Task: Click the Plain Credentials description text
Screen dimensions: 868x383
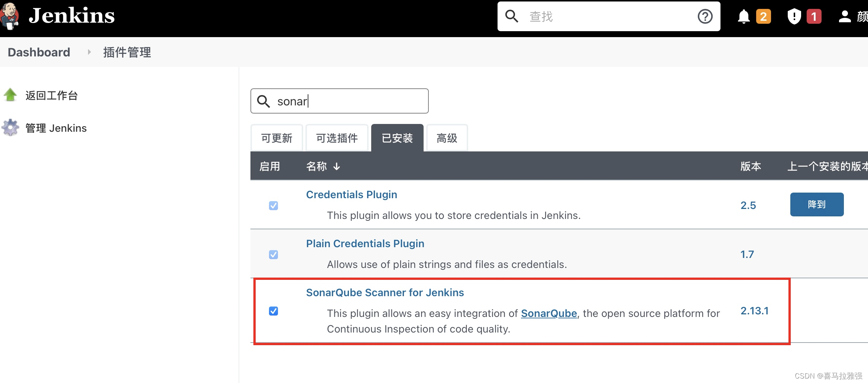Action: click(447, 265)
